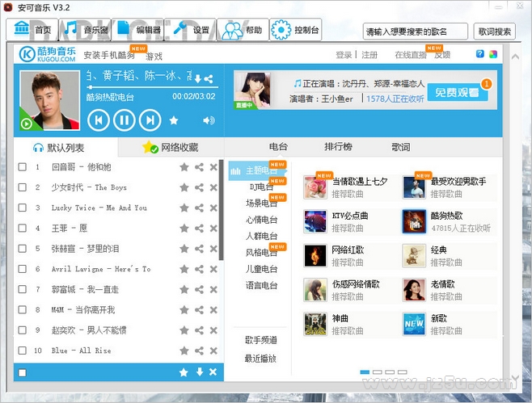
Task: Go to second radio page indicator
Action: [x=378, y=372]
